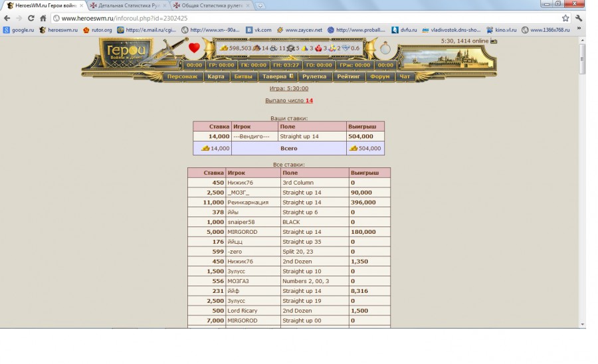Open the browser home page
The image size is (598, 364).
click(43, 18)
